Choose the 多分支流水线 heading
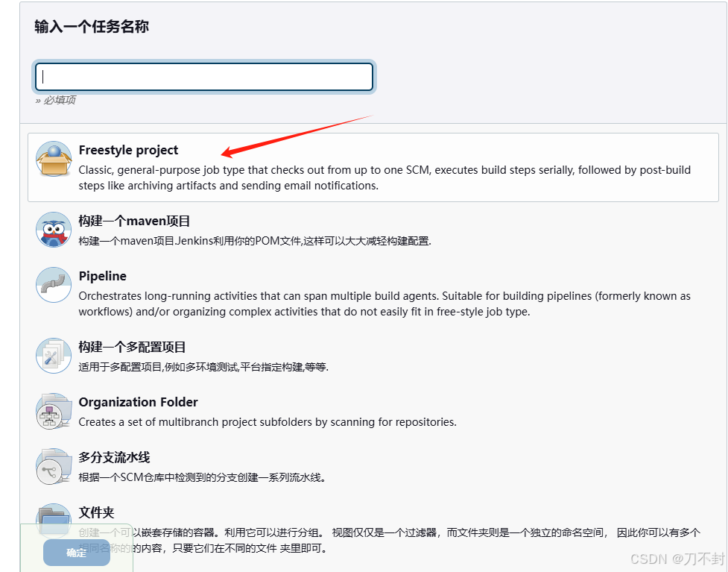The width and height of the screenshot is (728, 572). [114, 457]
